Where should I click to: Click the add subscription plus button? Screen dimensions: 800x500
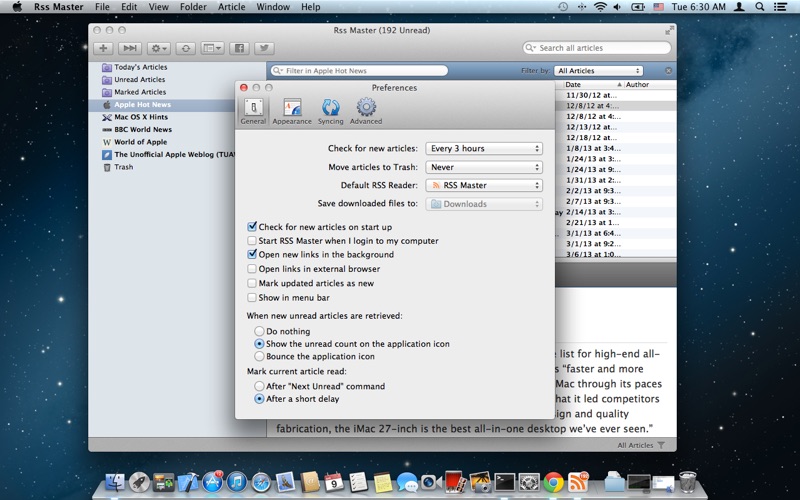[x=103, y=48]
